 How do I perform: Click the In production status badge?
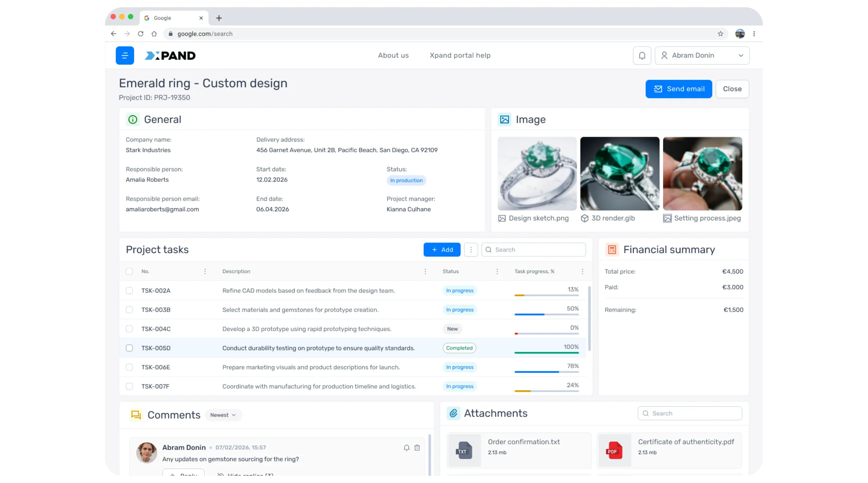[x=406, y=180]
